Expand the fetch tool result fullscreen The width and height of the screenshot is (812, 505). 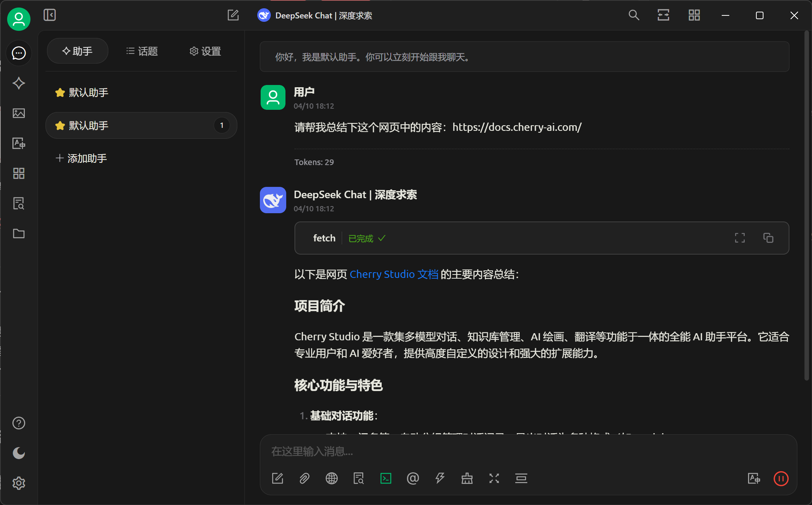(x=740, y=238)
